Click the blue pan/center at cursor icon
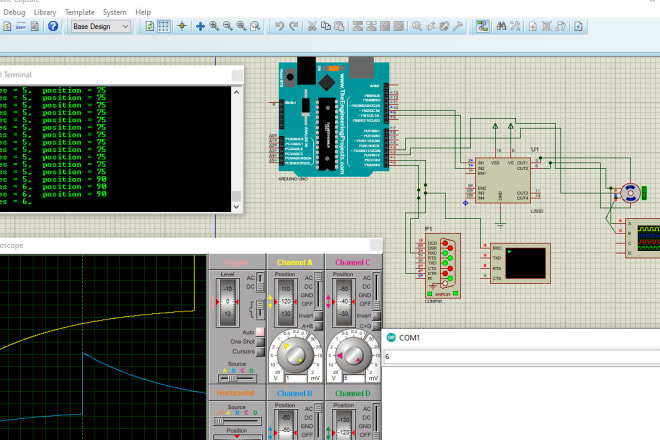Screen dimensions: 660x440 pos(200,26)
